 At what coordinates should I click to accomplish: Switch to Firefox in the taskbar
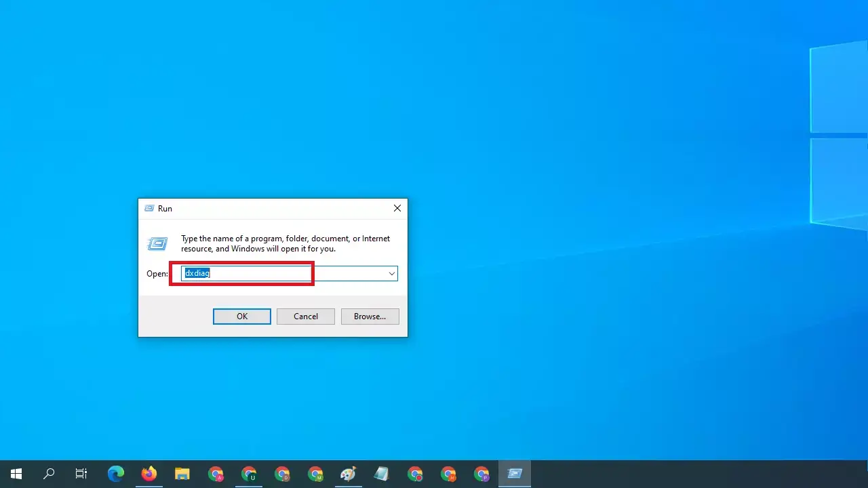point(149,474)
